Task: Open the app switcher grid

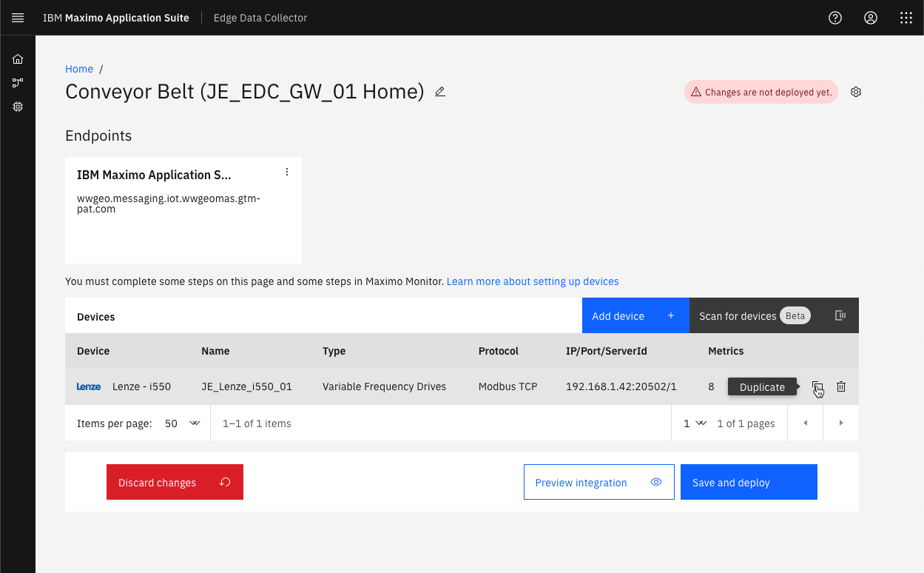Action: click(x=906, y=18)
